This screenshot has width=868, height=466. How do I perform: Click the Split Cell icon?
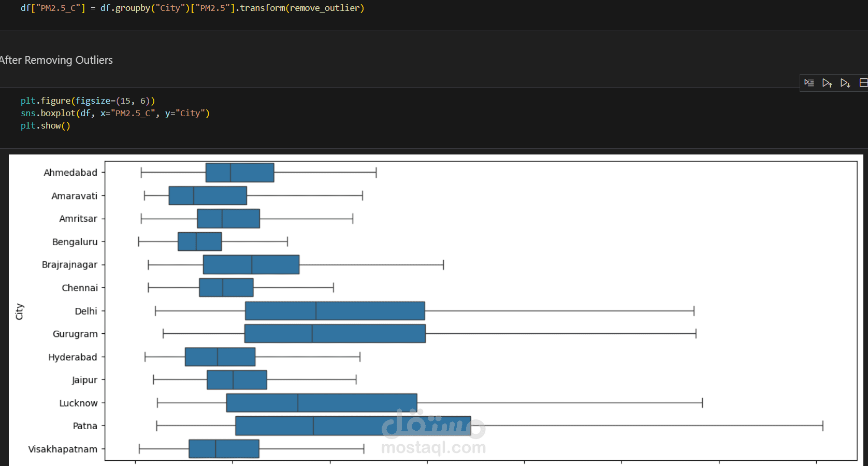[x=863, y=83]
